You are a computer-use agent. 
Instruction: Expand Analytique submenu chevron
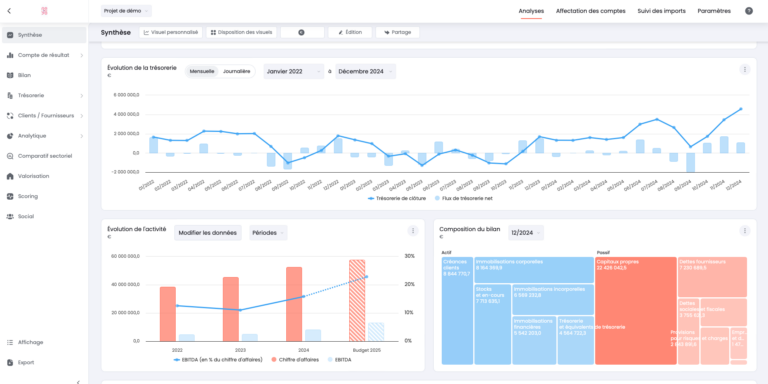click(x=82, y=136)
